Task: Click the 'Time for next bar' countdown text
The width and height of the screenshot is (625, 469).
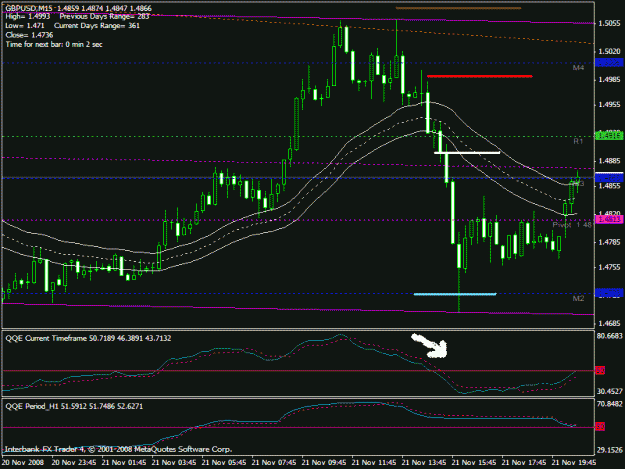Action: [x=54, y=44]
